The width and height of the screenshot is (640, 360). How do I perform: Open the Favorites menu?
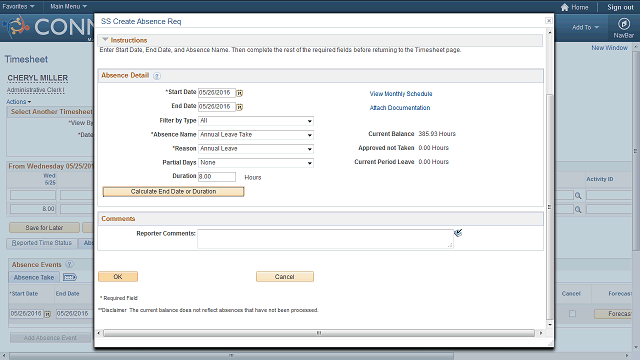18,7
